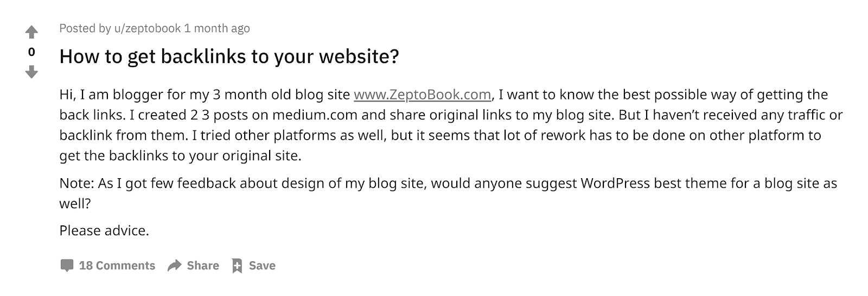Open the post title "How to get backlinks"
Screen dimensions: 868x296
pyautogui.click(x=229, y=56)
